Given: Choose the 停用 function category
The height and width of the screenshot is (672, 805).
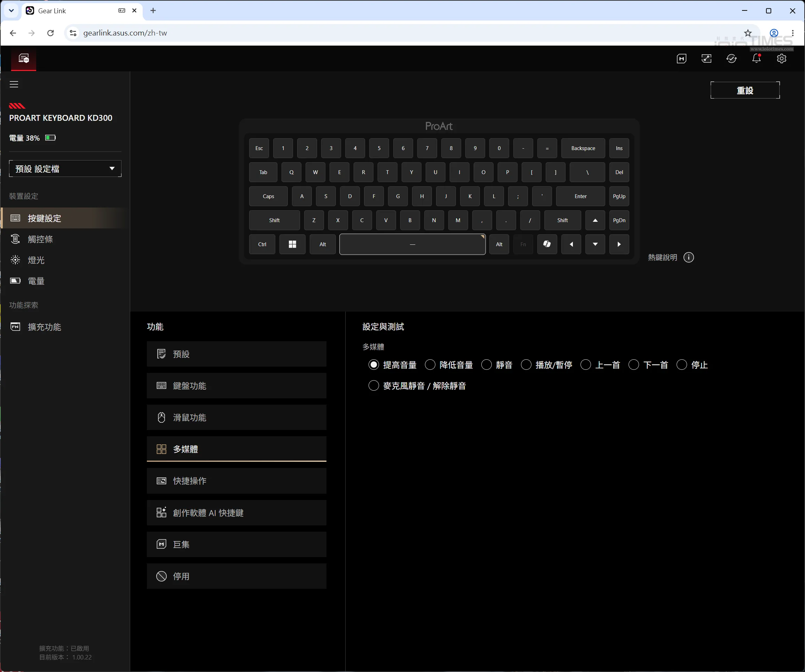Looking at the screenshot, I should pyautogui.click(x=237, y=577).
